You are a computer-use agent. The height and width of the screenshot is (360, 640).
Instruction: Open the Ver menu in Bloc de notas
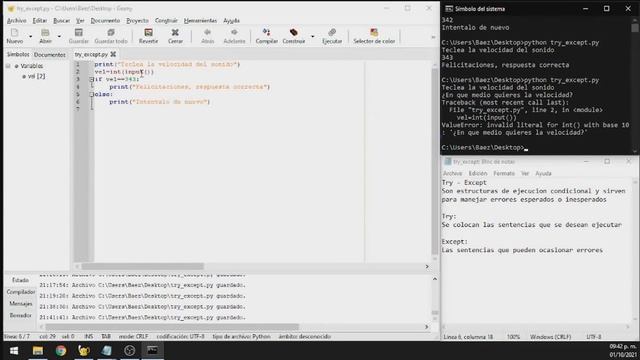point(525,173)
